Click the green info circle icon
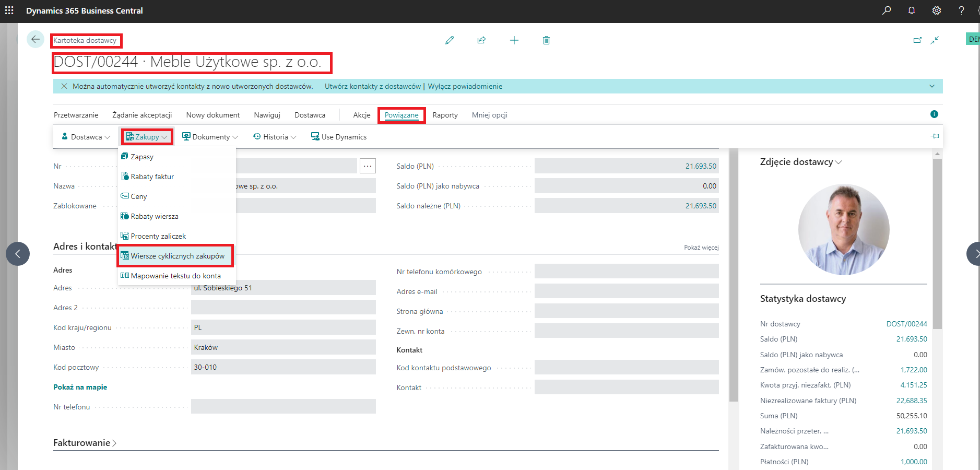This screenshot has height=470, width=980. point(934,114)
